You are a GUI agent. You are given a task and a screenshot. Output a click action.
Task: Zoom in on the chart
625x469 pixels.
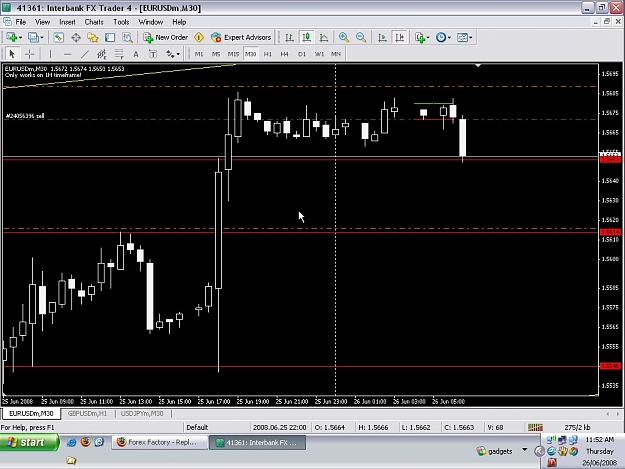344,37
